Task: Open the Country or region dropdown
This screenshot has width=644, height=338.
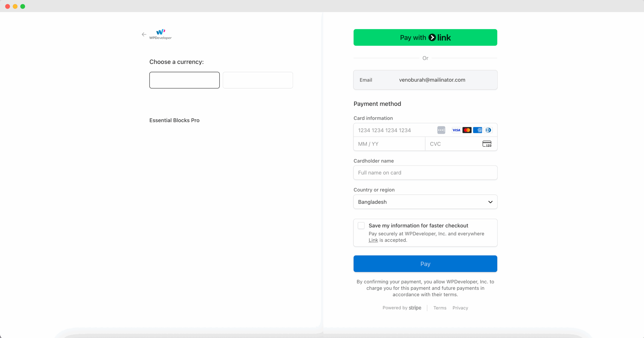Action: click(425, 202)
